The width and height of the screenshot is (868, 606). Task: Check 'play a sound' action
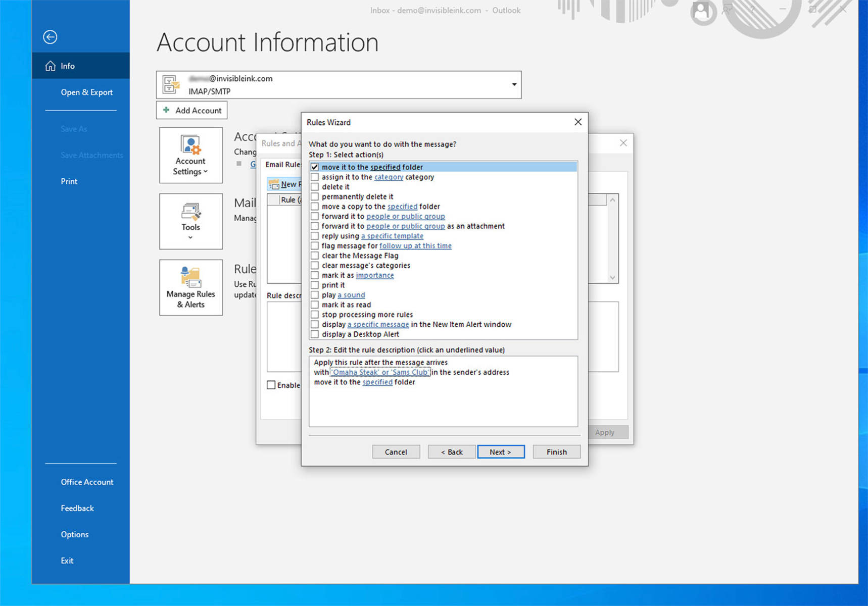pyautogui.click(x=315, y=295)
